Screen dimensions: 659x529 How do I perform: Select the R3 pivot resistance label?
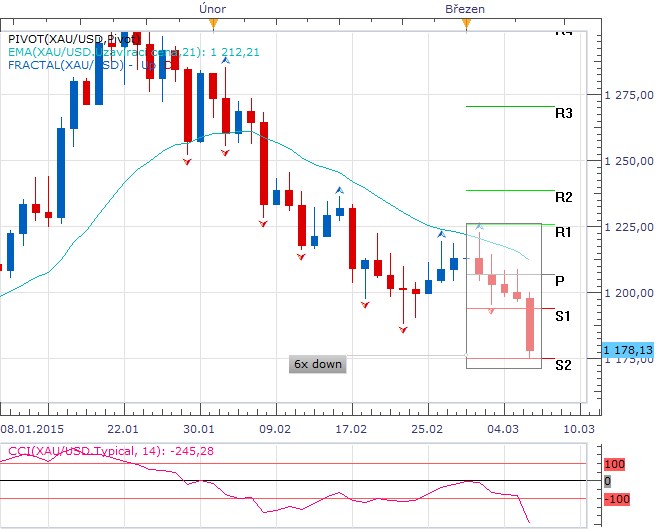pos(563,114)
